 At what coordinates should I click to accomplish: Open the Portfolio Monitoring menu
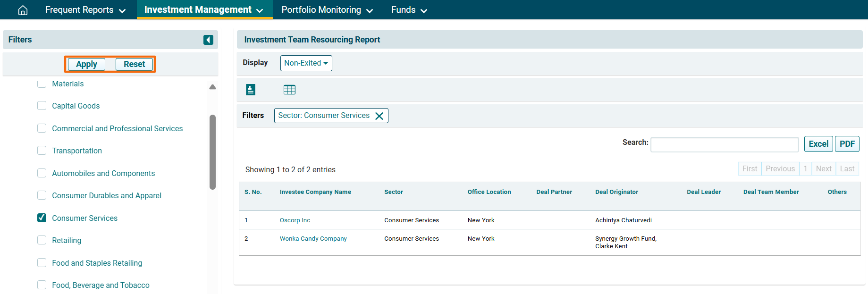327,10
